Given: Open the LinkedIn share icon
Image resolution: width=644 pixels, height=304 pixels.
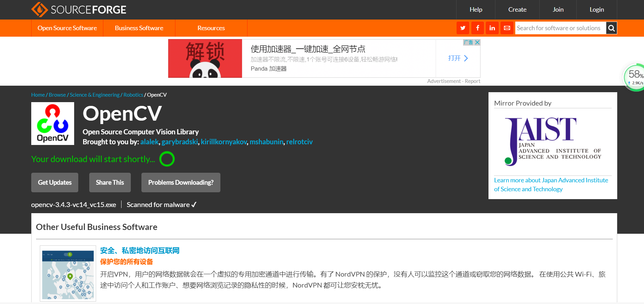Looking at the screenshot, I should pos(492,28).
